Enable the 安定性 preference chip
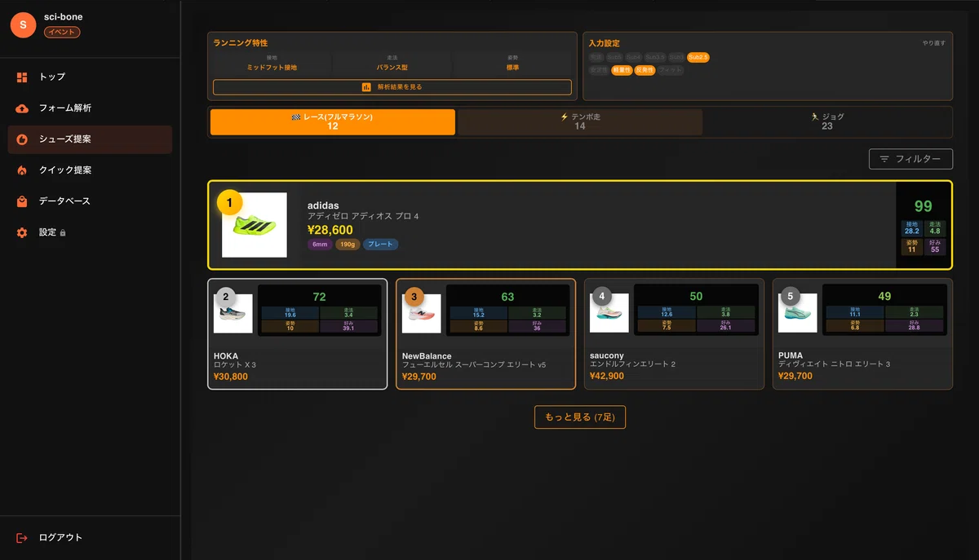This screenshot has width=979, height=560. pos(599,70)
